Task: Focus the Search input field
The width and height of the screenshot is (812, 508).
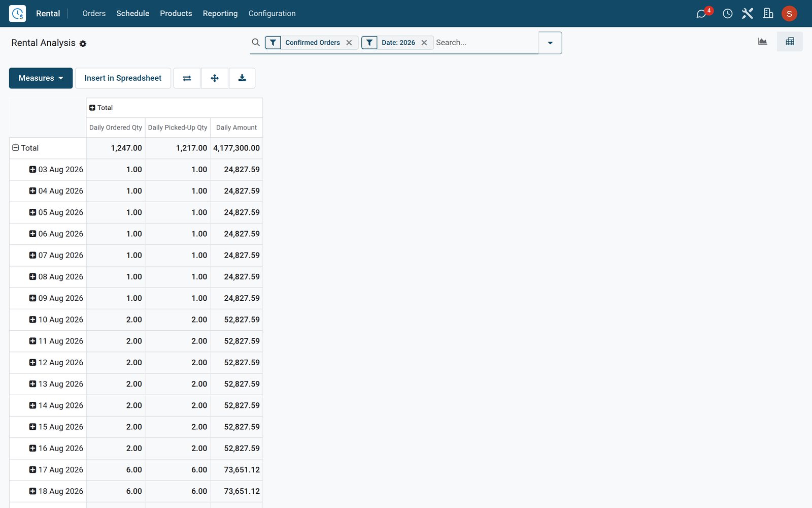Action: 486,43
